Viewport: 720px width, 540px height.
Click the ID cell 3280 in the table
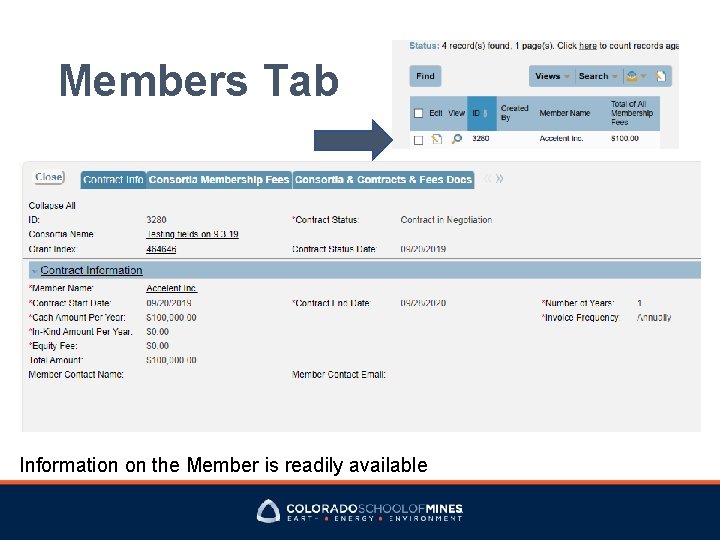click(x=481, y=138)
